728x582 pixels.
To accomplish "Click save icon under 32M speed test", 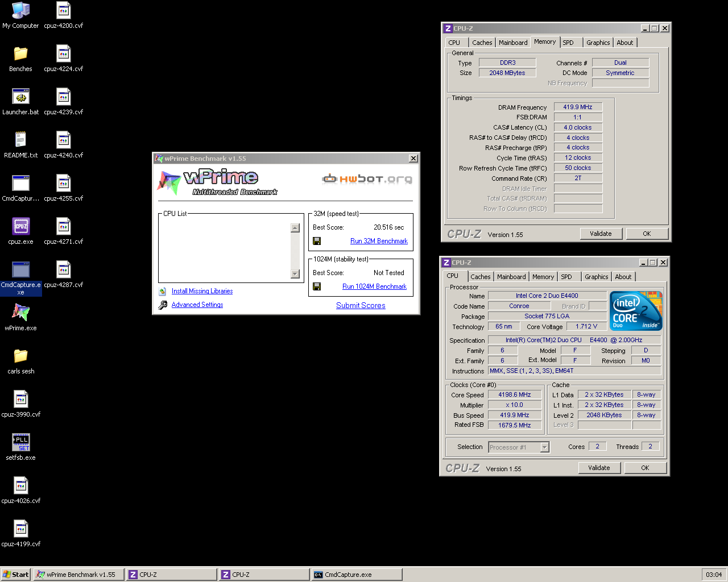I will (x=317, y=241).
